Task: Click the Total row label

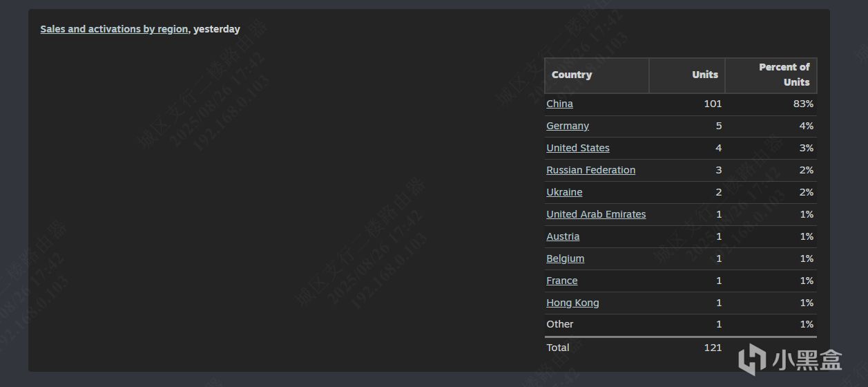Action: 558,348
